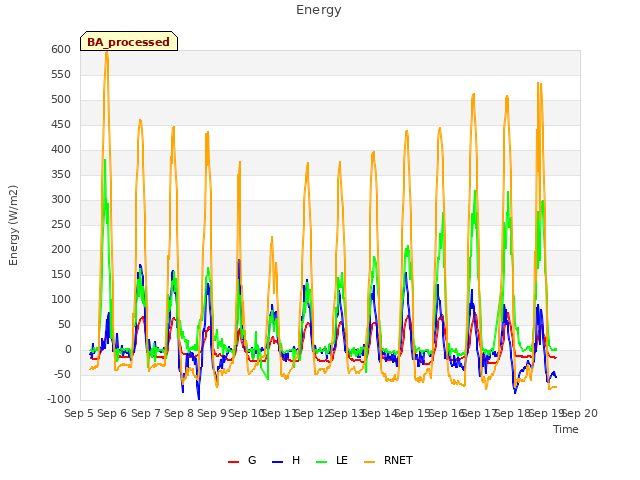Click the 200 y-axis tick label
This screenshot has height=480, width=640.
point(61,250)
